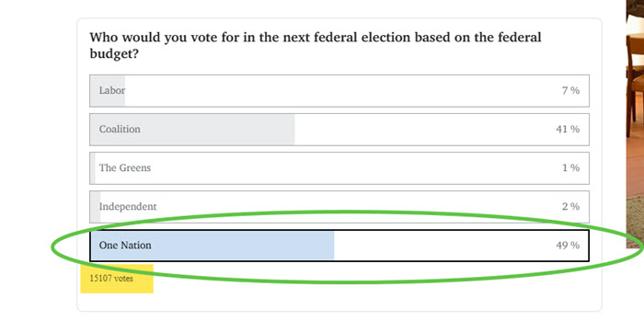
Task: Click the grey Coalition progress bar fill
Action: click(x=192, y=130)
